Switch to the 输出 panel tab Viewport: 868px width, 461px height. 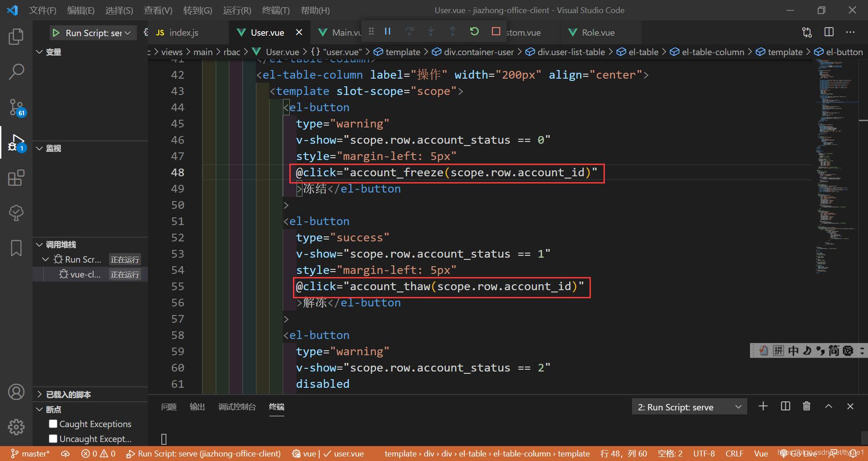click(197, 407)
